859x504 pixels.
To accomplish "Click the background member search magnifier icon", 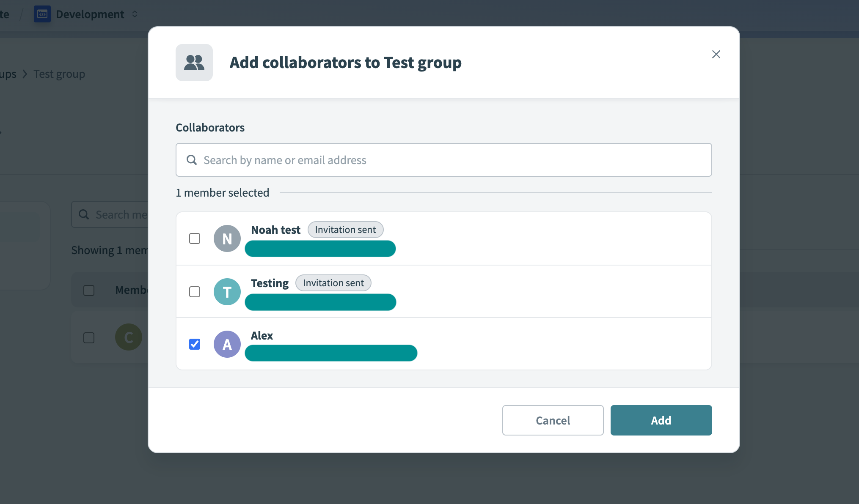I will pos(84,214).
